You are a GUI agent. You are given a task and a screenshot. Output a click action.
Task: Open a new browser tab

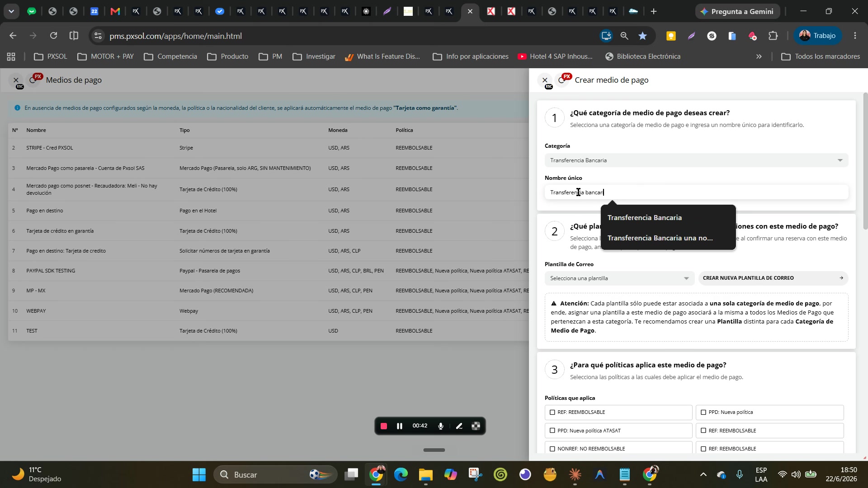(x=654, y=11)
